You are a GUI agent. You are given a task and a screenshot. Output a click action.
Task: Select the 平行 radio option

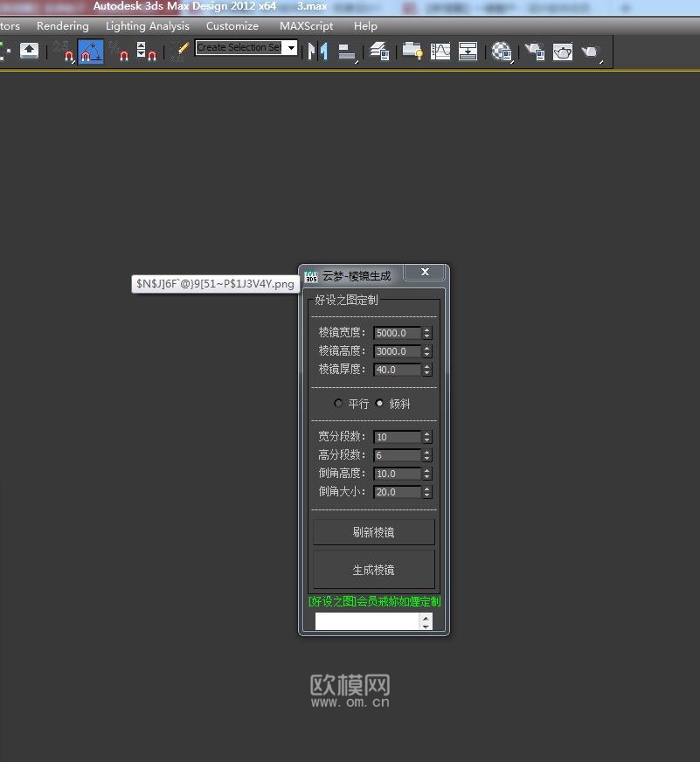pyautogui.click(x=339, y=404)
